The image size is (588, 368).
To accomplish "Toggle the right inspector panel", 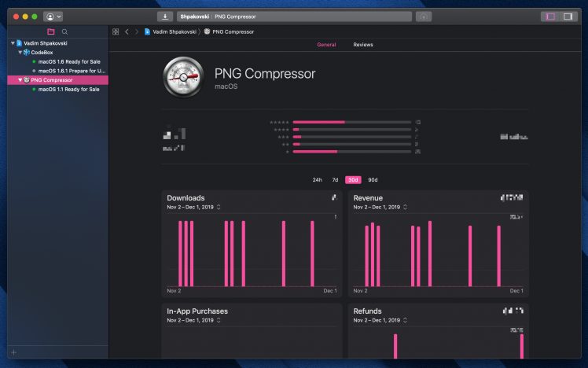I will tap(568, 17).
